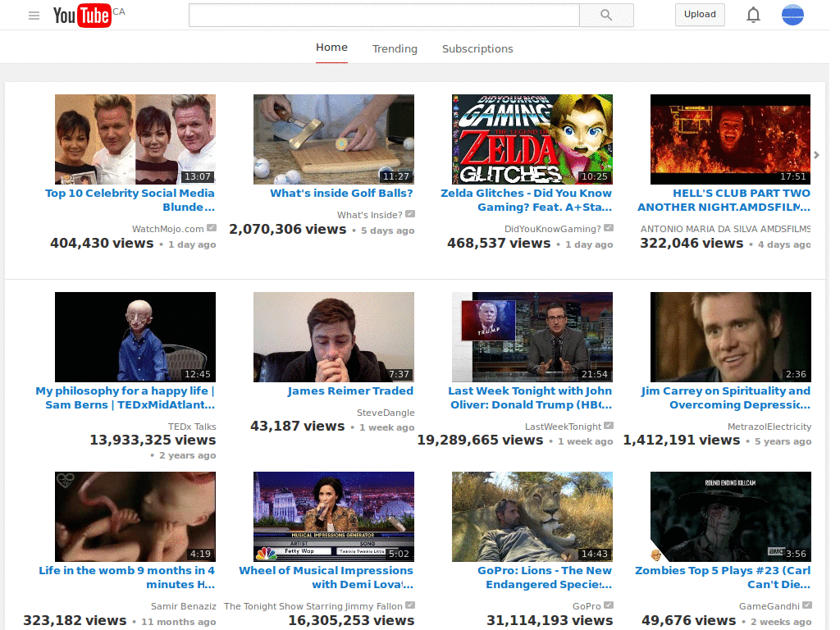This screenshot has height=630, width=840.
Task: Open the What's inside Golf Balls thumbnail
Action: coord(334,139)
